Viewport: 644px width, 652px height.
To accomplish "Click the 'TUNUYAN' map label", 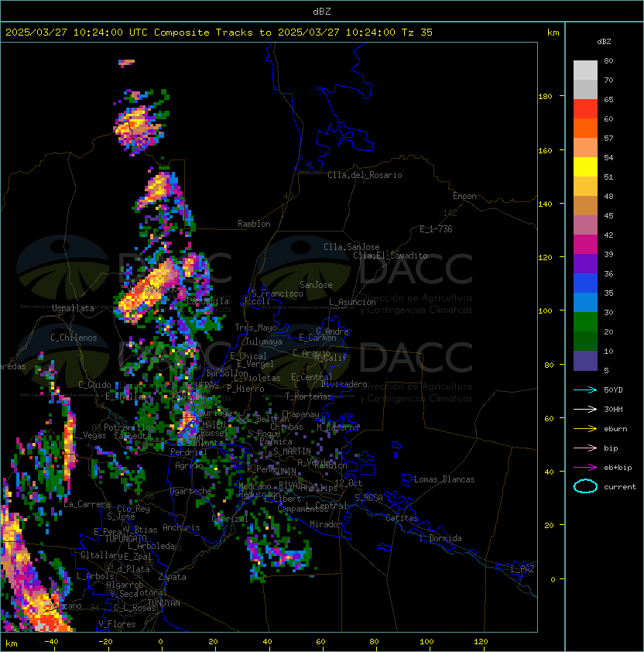I will coord(164,603).
